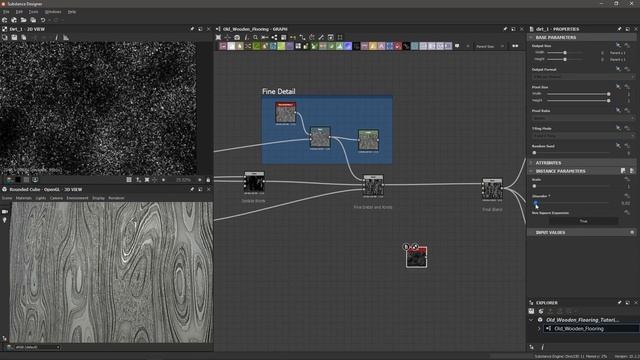Select the red-header node in Fine Detail frame
This screenshot has height=360, width=640.
[x=285, y=113]
